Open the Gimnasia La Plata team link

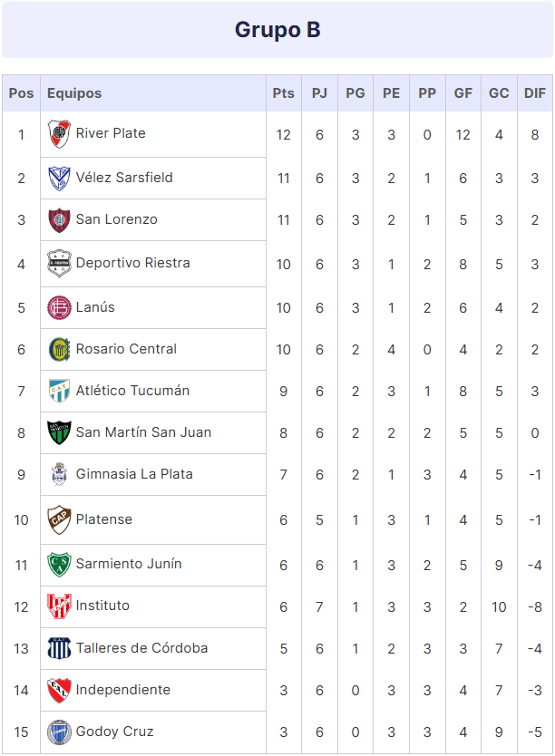click(x=134, y=474)
